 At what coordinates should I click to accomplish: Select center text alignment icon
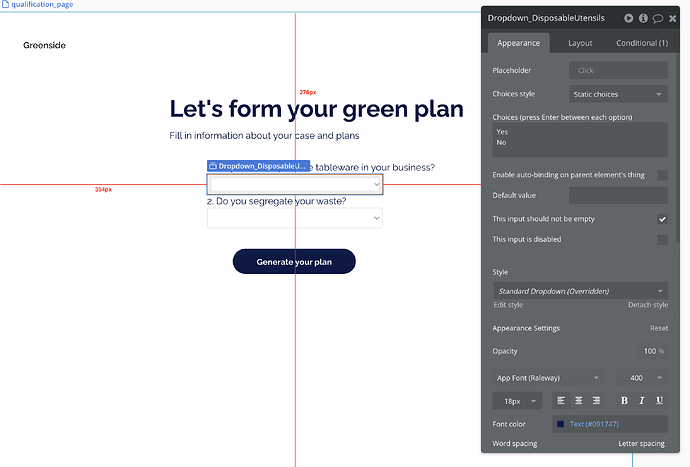point(579,401)
